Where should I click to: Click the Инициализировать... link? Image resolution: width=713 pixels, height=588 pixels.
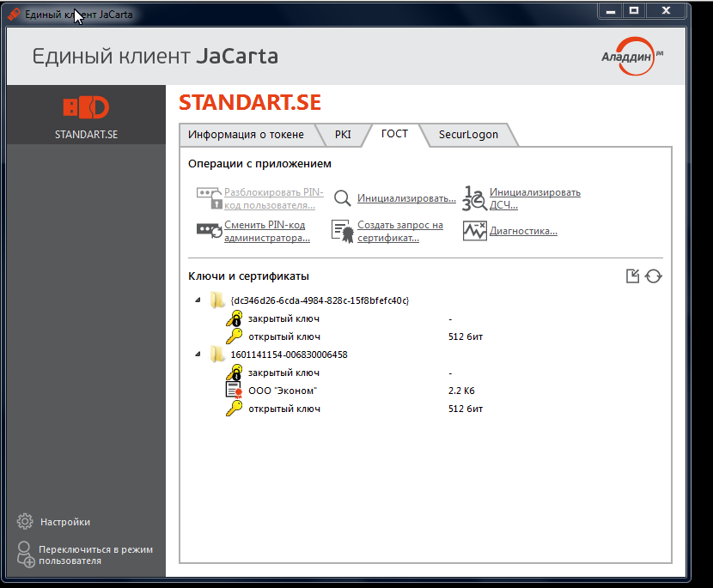[406, 198]
